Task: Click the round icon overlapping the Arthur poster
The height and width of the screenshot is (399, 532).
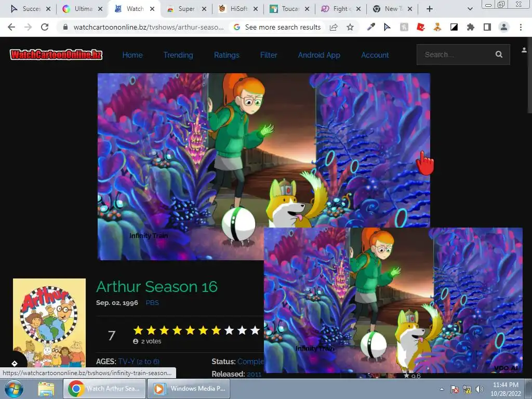Action: coord(14,363)
